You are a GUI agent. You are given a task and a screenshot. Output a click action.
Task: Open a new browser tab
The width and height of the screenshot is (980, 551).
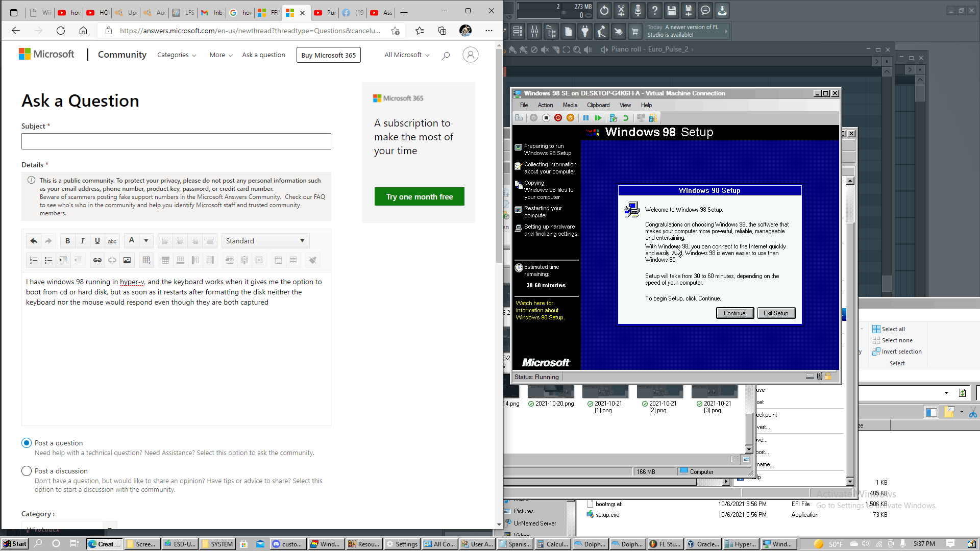tap(404, 12)
